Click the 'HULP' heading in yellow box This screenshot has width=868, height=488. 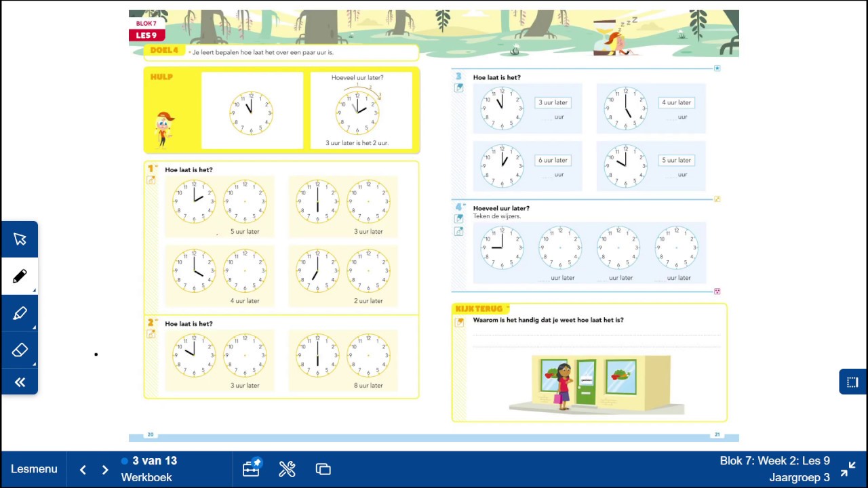pos(161,77)
